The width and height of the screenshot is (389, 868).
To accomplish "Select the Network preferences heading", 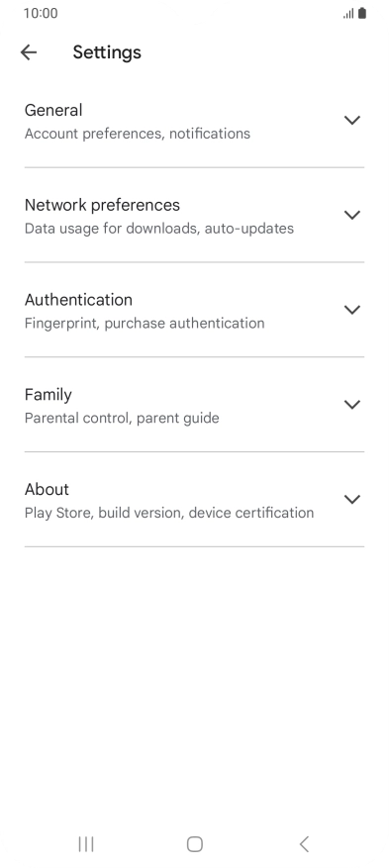I will coord(102,205).
